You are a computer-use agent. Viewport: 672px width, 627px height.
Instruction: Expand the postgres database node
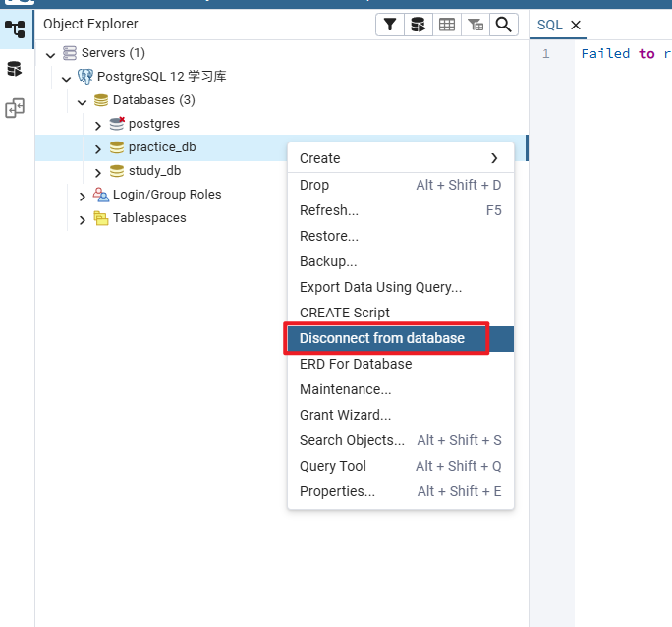tap(97, 126)
